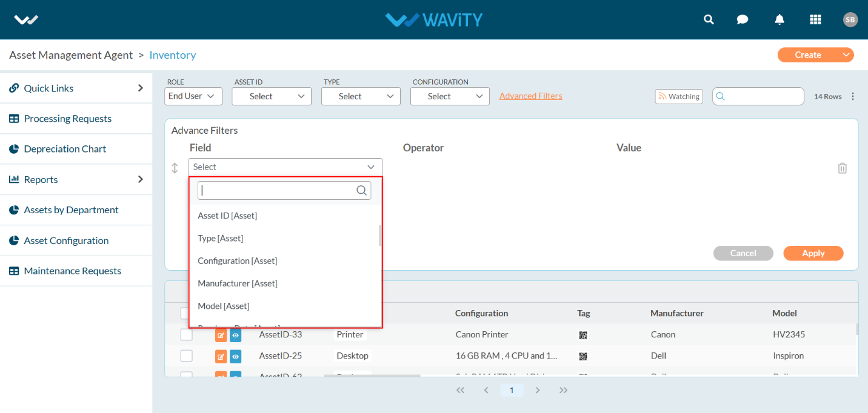The height and width of the screenshot is (413, 868).
Task: Expand the Reports chevron
Action: click(141, 179)
